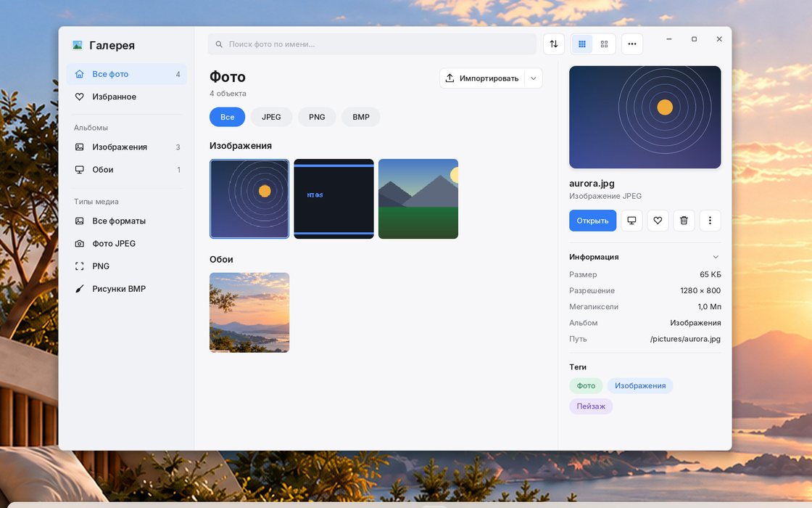812x508 pixels.
Task: Select PNG media type in the sidebar
Action: (126, 266)
